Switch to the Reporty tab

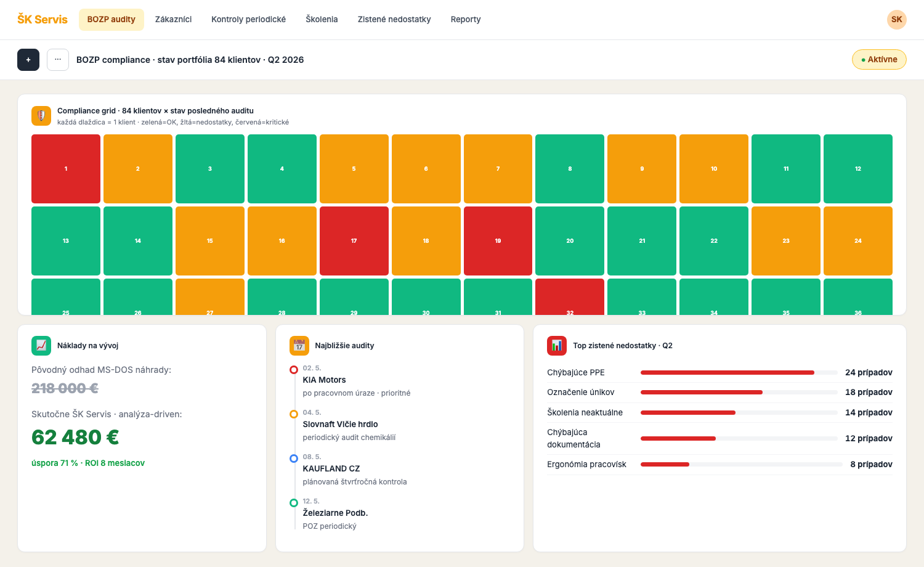coord(466,20)
